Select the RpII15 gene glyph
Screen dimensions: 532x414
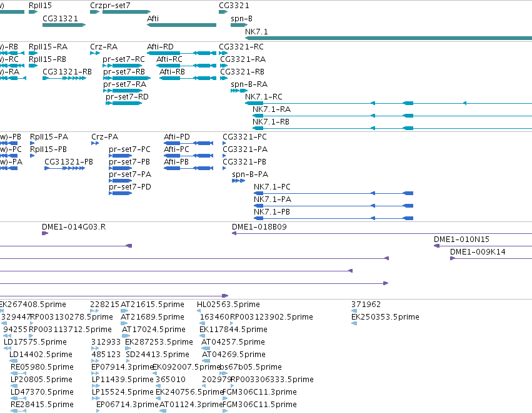point(33,12)
